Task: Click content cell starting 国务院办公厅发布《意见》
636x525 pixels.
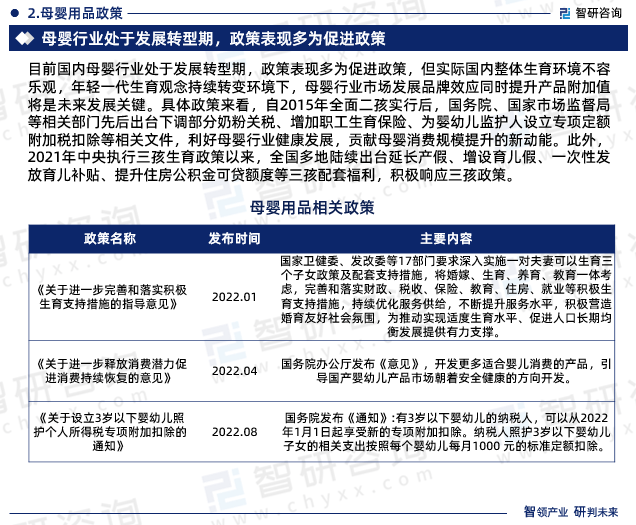Action: coord(446,371)
